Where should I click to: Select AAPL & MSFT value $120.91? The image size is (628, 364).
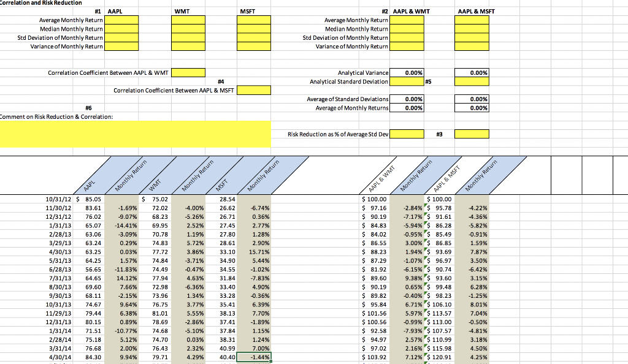tap(439, 357)
